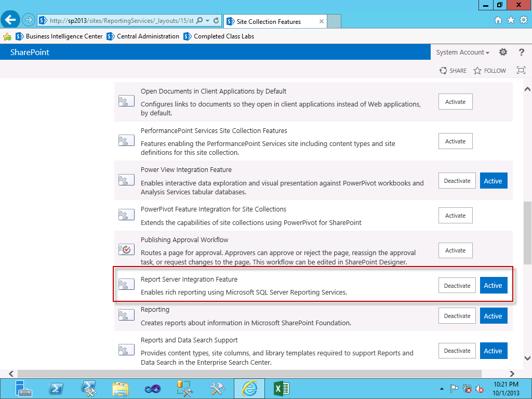Click the Report Server Integration Feature icon
Screen dimensions: 532x399
click(126, 284)
